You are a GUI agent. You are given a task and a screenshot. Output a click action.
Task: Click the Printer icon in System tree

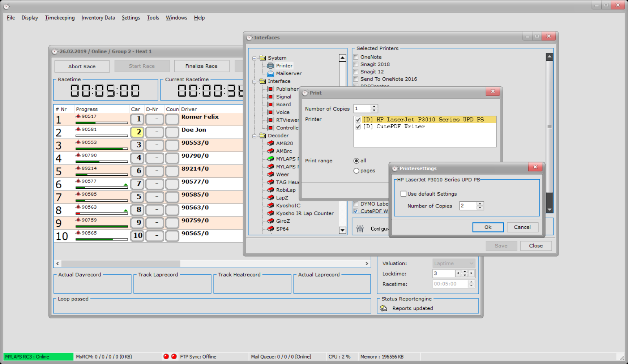pyautogui.click(x=270, y=66)
